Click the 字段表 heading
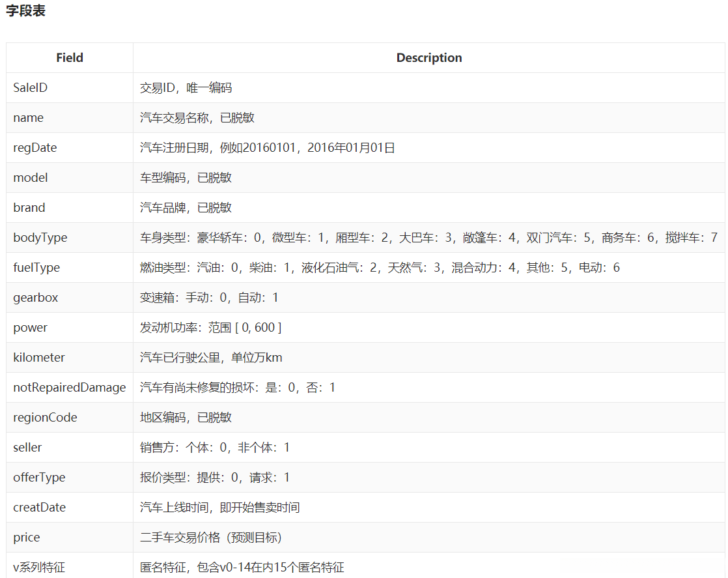This screenshot has width=728, height=578. pyautogui.click(x=25, y=10)
